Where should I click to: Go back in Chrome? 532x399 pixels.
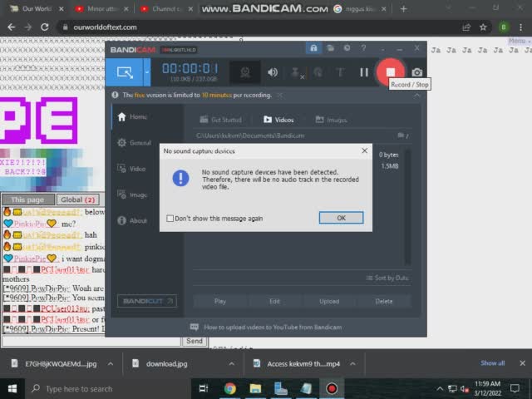[x=11, y=27]
